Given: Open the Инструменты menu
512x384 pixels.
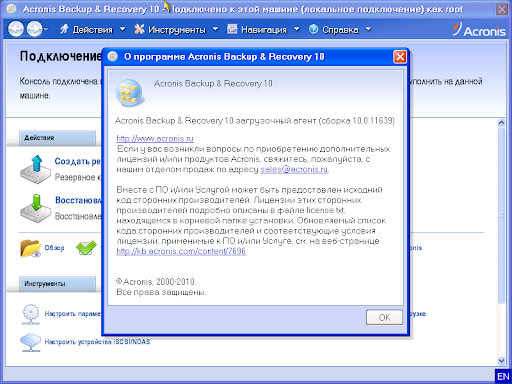Looking at the screenshot, I should [x=176, y=30].
